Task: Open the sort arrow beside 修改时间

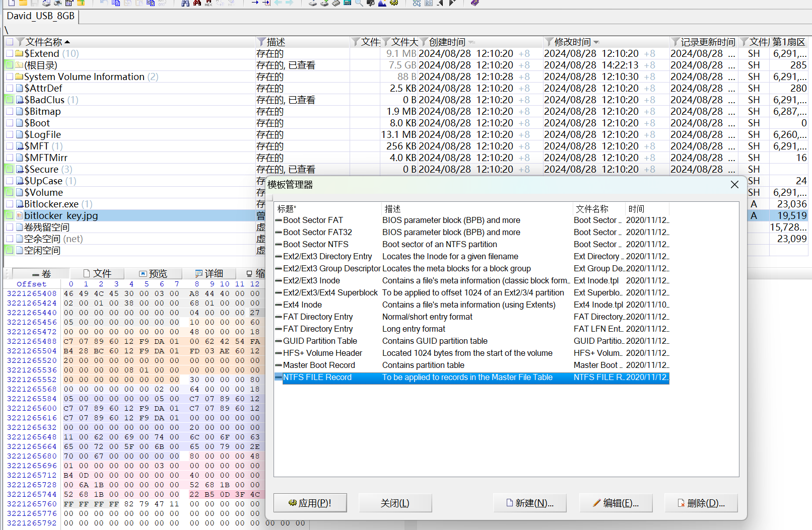Action: pyautogui.click(x=596, y=42)
